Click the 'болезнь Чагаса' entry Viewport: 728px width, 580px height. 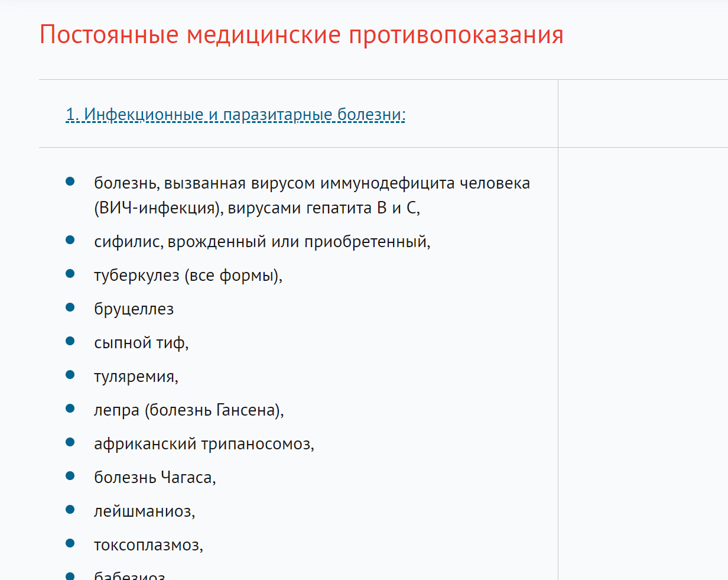pyautogui.click(x=155, y=477)
